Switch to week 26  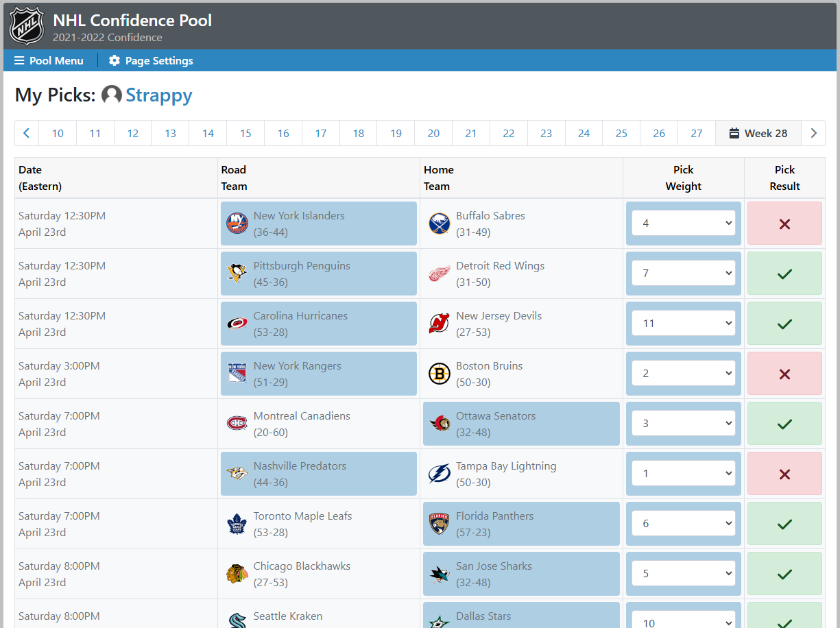[659, 134]
